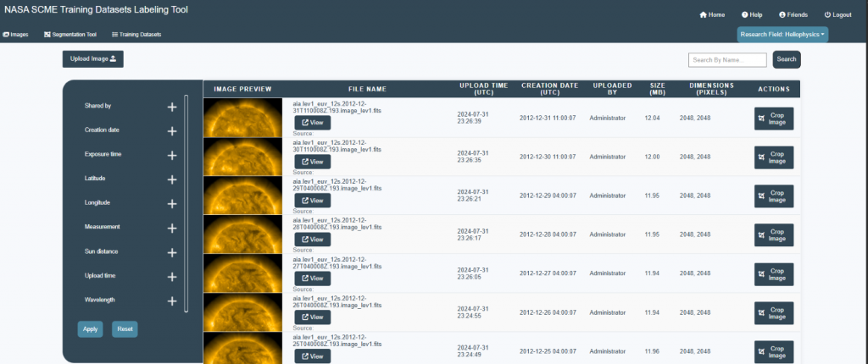The image size is (868, 364).
Task: Expand the Sun distance filter plus icon
Action: (x=172, y=253)
